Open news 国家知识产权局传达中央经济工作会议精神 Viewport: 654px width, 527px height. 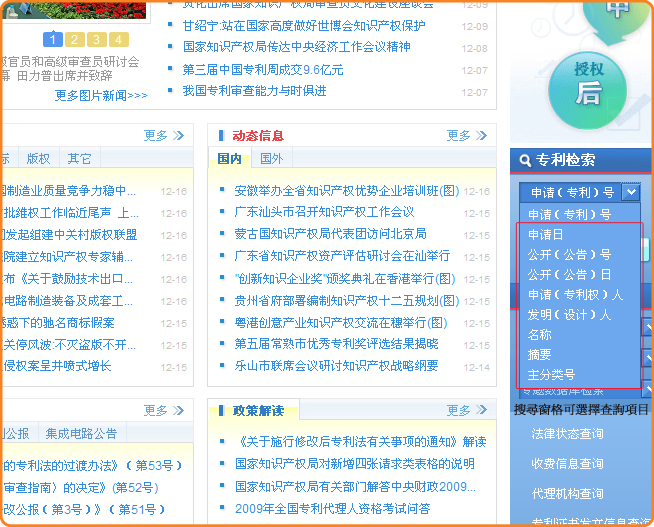(297, 47)
